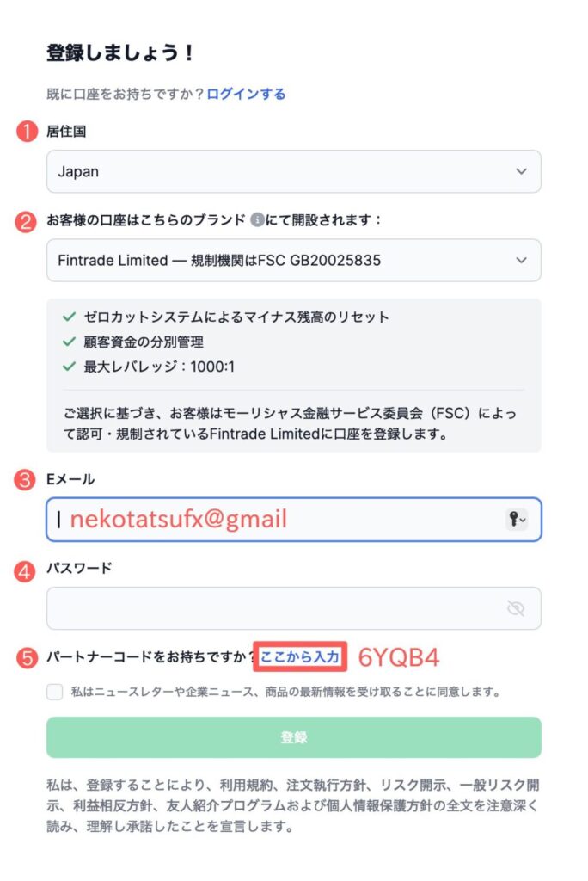
Task: Click ここから入力 partner code link
Action: point(300,656)
